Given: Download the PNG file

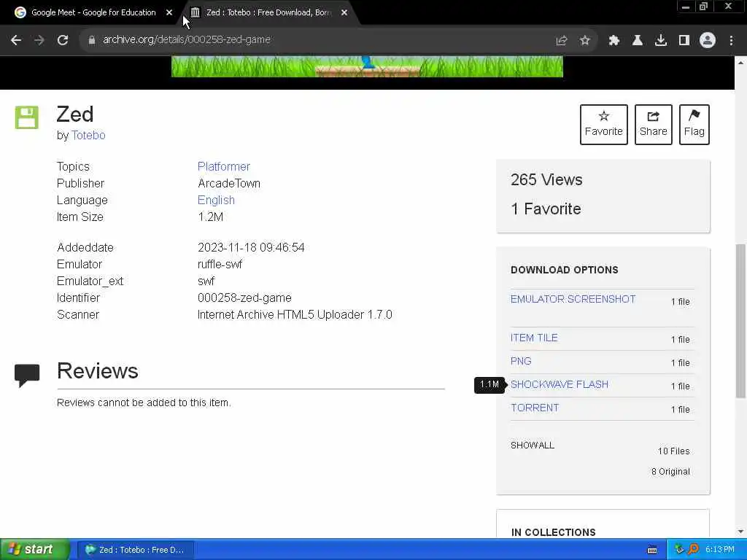Looking at the screenshot, I should [x=521, y=361].
